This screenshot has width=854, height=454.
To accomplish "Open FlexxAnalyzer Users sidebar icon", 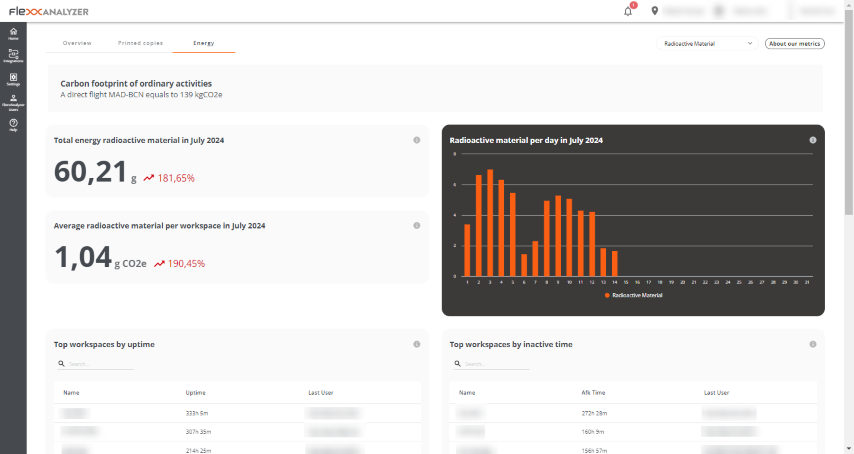I will pyautogui.click(x=13, y=102).
